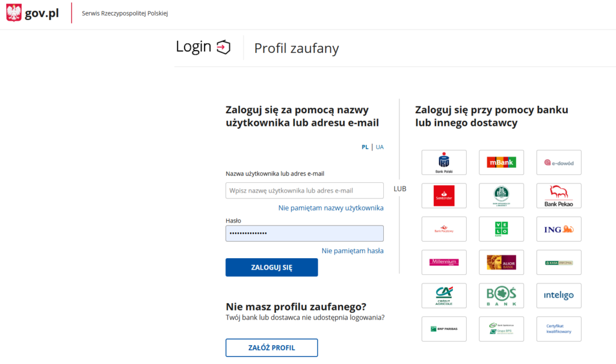Choose Crédit Agricole login
This screenshot has width=616, height=364.
444,295
